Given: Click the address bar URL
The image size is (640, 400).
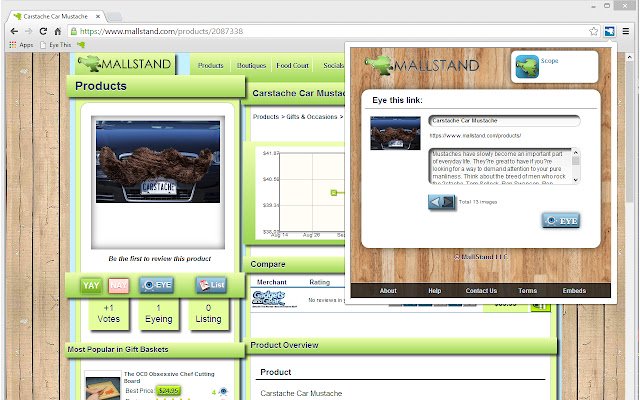Looking at the screenshot, I should click(161, 31).
